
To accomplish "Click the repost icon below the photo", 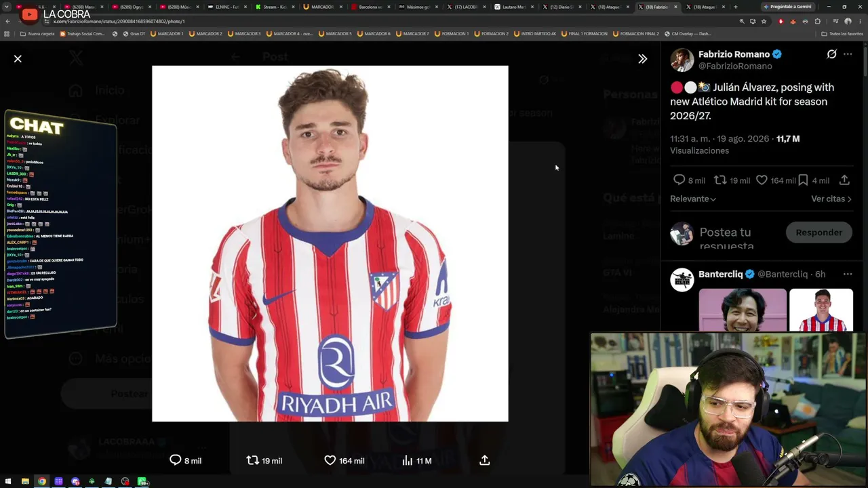I will [x=252, y=460].
